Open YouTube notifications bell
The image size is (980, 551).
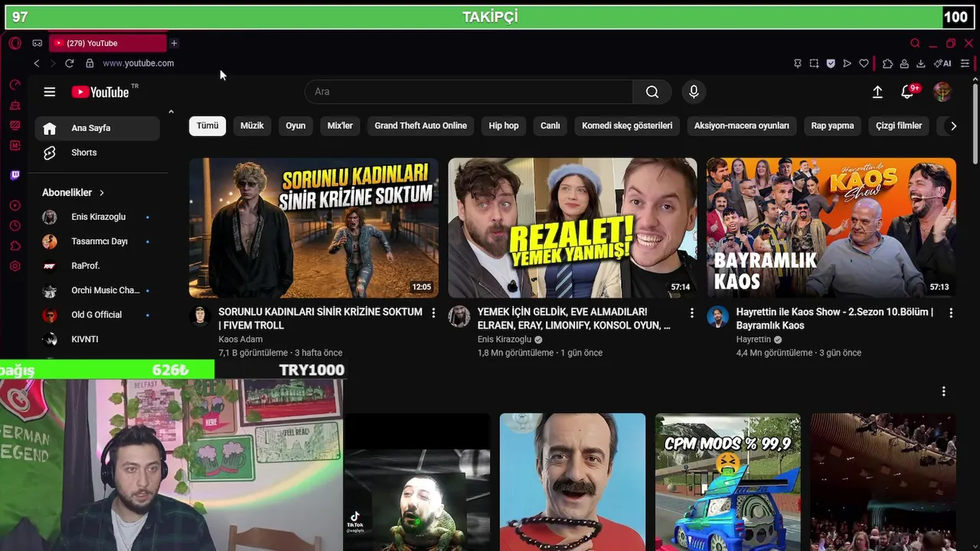[x=907, y=92]
